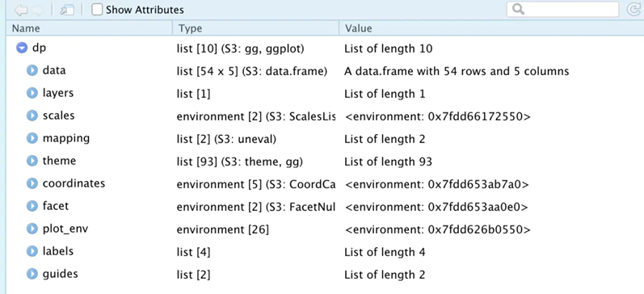The height and width of the screenshot is (294, 644).
Task: Expand the theme node arrow
Action: click(x=32, y=161)
